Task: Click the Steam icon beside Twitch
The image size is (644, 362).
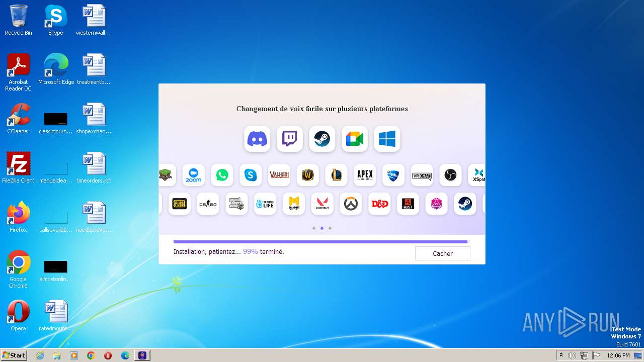Action: (322, 139)
